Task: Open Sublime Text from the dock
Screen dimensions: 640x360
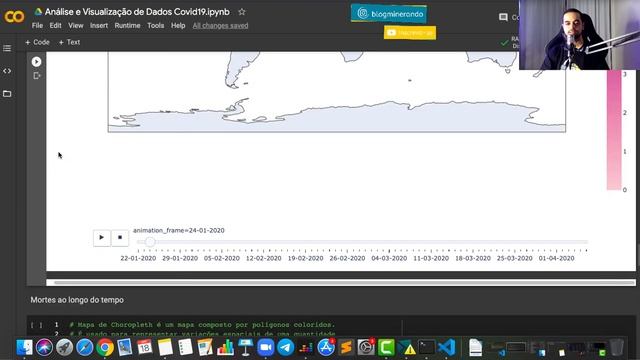Action: (346, 347)
